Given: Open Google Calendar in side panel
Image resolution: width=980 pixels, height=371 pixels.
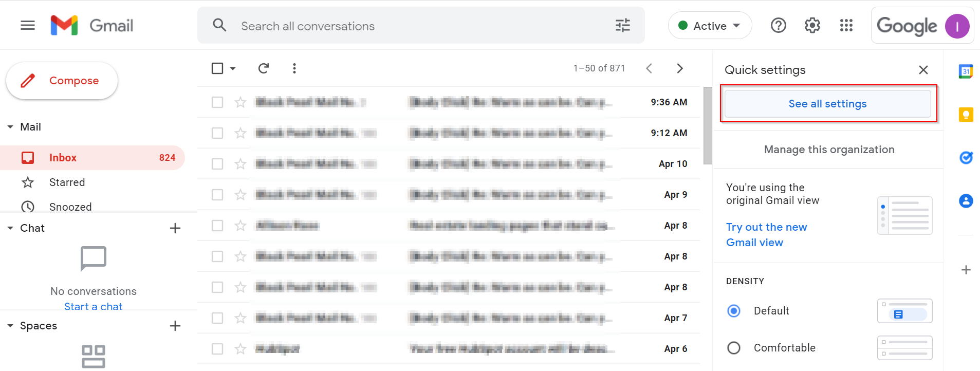Looking at the screenshot, I should click(x=966, y=71).
